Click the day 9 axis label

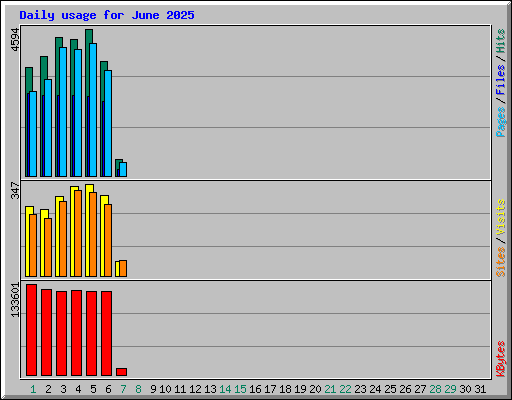(x=153, y=389)
